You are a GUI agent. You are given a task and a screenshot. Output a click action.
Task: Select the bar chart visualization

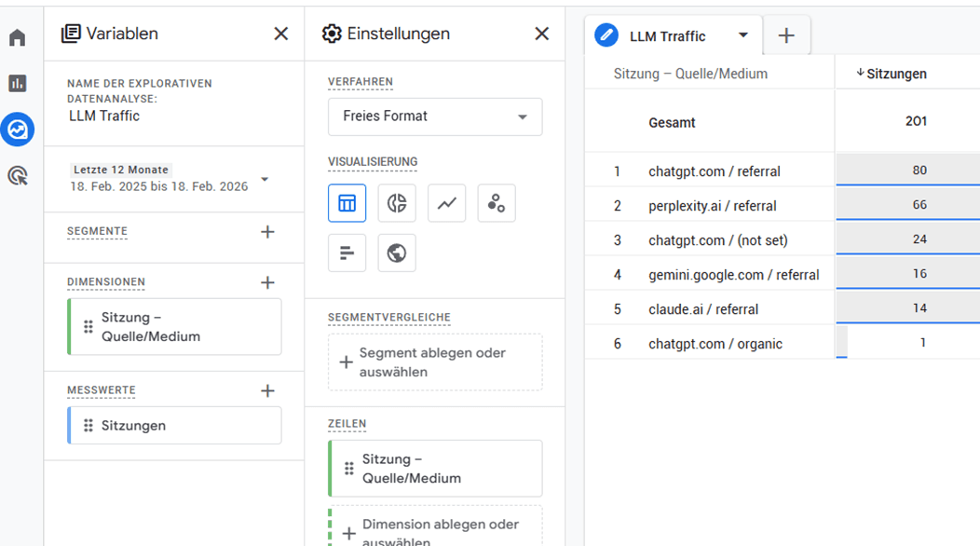click(x=347, y=253)
